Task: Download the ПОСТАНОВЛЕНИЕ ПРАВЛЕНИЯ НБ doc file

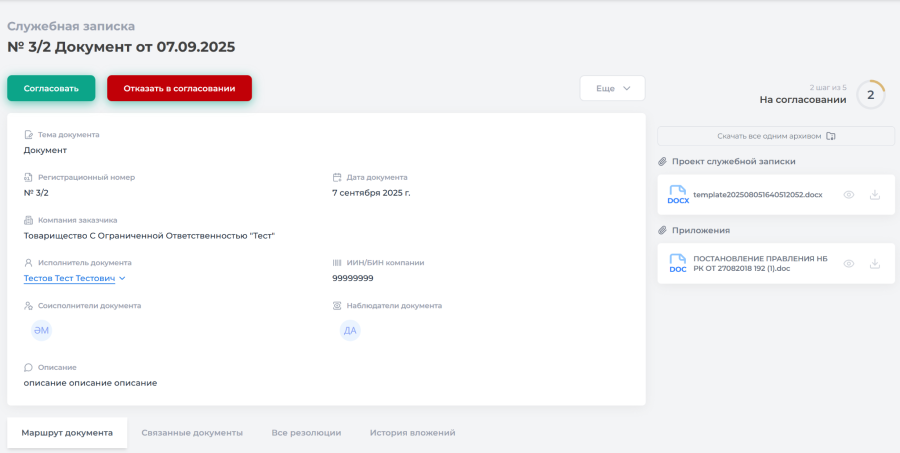Action: click(x=874, y=264)
